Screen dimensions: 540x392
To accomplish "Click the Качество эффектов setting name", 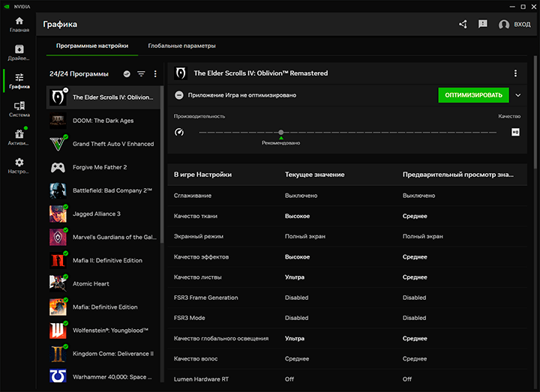I will point(201,257).
